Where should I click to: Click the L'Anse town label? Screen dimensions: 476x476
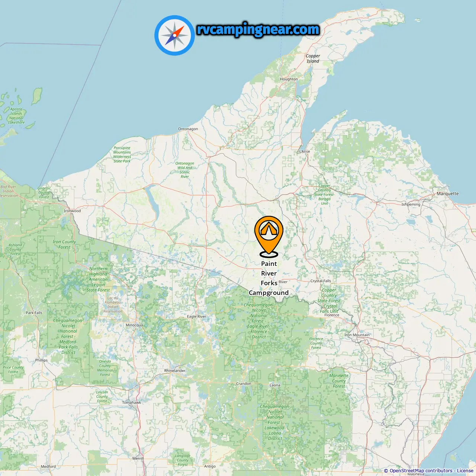point(305,151)
